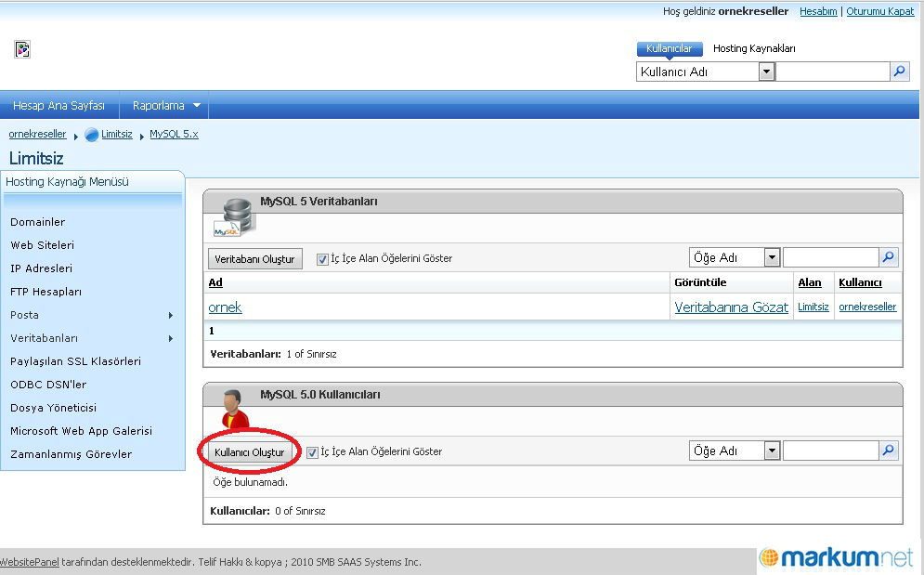Image resolution: width=924 pixels, height=575 pixels.
Task: Click the Oturumu Kapat link
Action: click(x=879, y=11)
